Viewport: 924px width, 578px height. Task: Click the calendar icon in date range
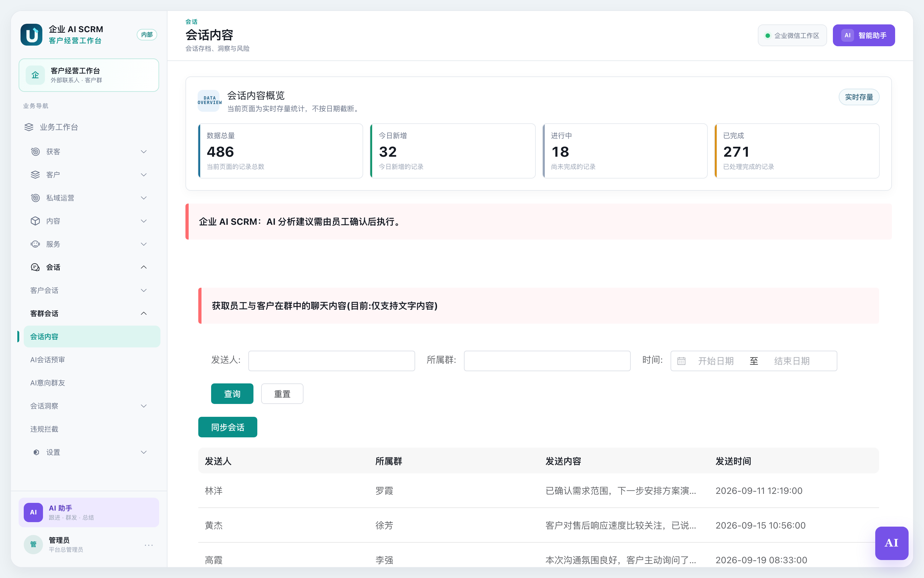[x=681, y=361]
